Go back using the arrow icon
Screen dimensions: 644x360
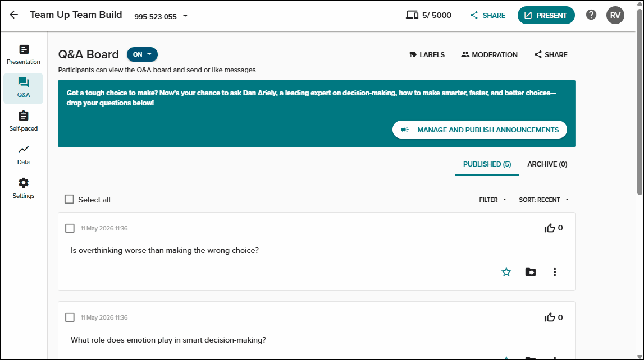coord(14,15)
